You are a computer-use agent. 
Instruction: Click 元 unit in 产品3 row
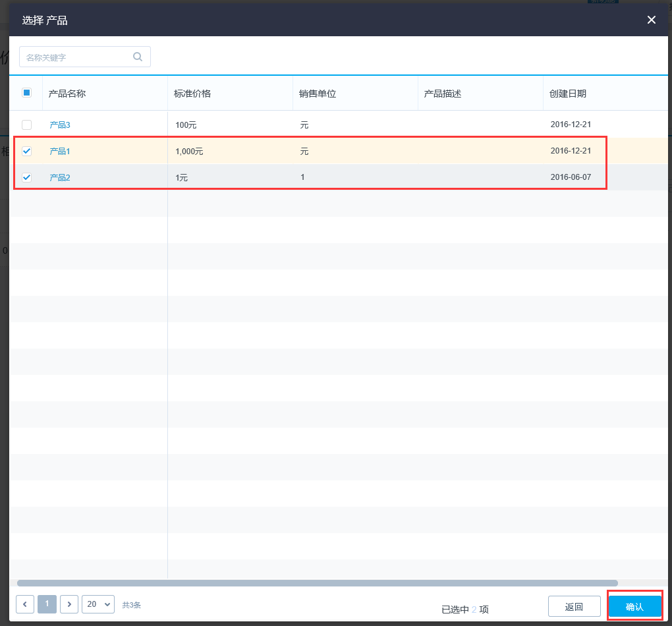304,125
